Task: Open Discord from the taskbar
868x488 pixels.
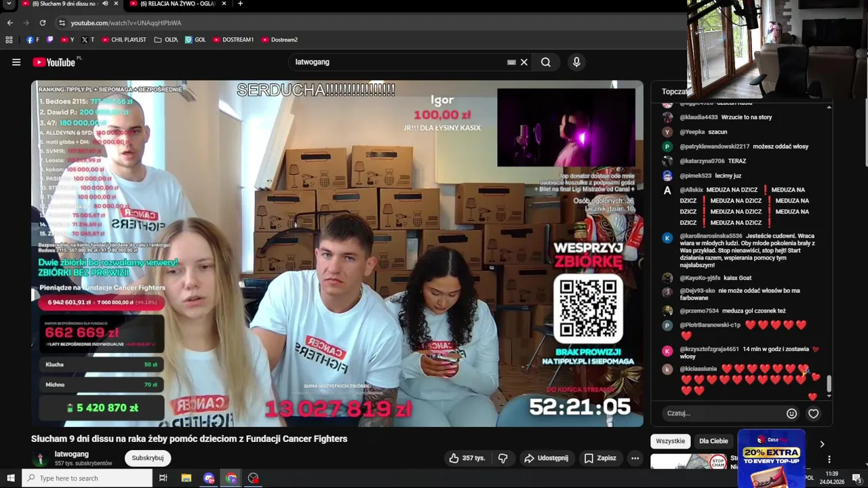Action: [x=209, y=479]
